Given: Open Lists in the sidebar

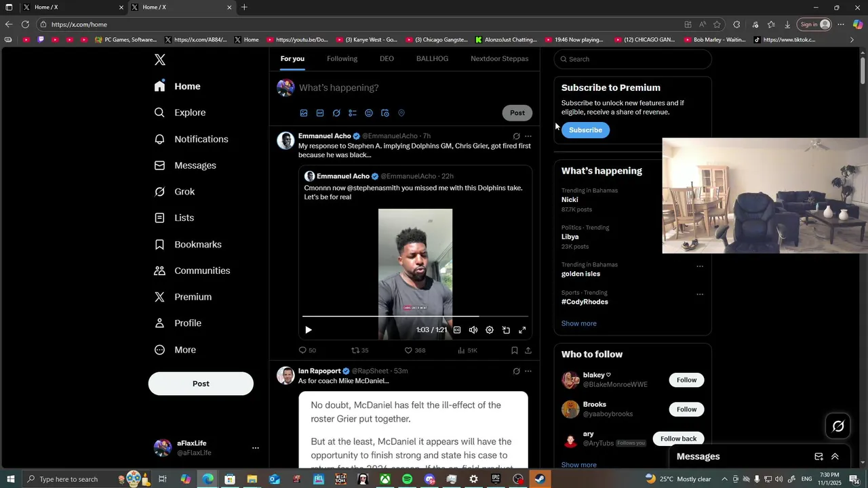Looking at the screenshot, I should pyautogui.click(x=175, y=218).
